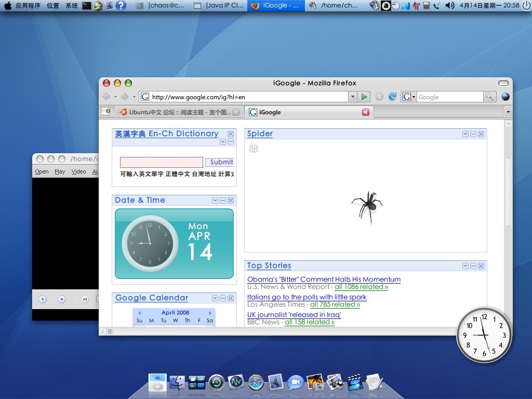Reload the iGoogle page
The height and width of the screenshot is (399, 532).
[x=392, y=97]
